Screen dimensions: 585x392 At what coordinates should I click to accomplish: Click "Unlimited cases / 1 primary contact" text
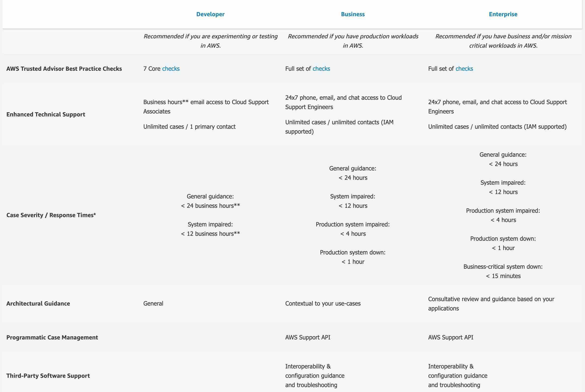[x=189, y=127]
